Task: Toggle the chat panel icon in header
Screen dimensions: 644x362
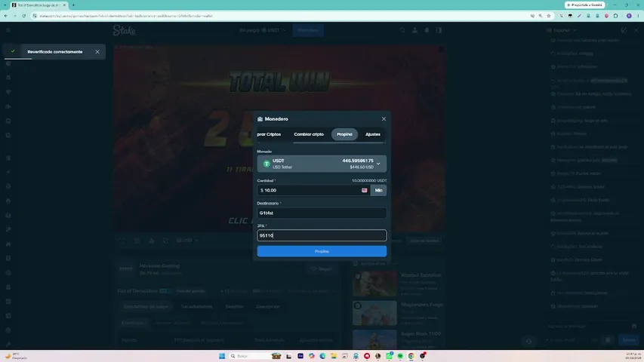Action: pyautogui.click(x=439, y=30)
